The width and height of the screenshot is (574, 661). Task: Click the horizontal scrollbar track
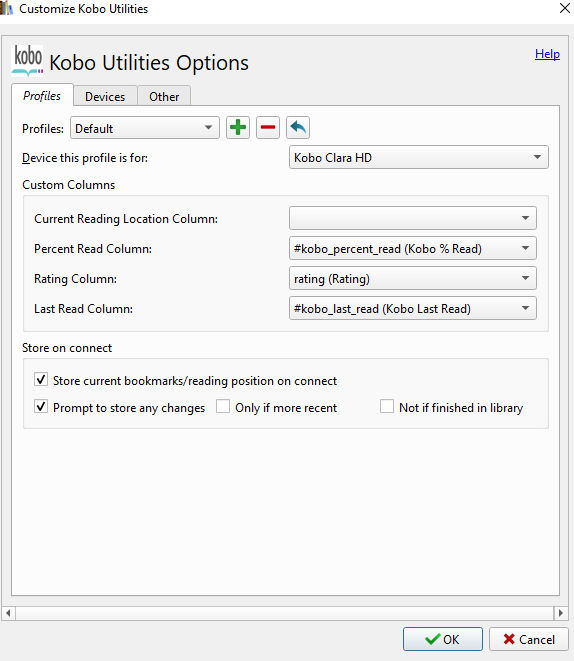click(284, 613)
